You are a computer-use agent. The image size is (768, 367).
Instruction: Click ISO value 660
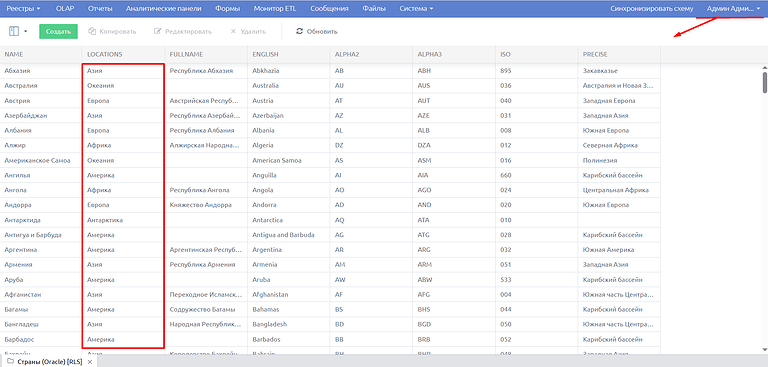click(x=537, y=175)
